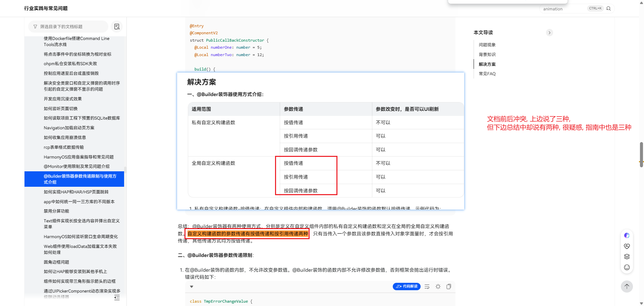This screenshot has width=644, height=306.
Task: Click the sidebar document title filter input
Action: coord(68,27)
